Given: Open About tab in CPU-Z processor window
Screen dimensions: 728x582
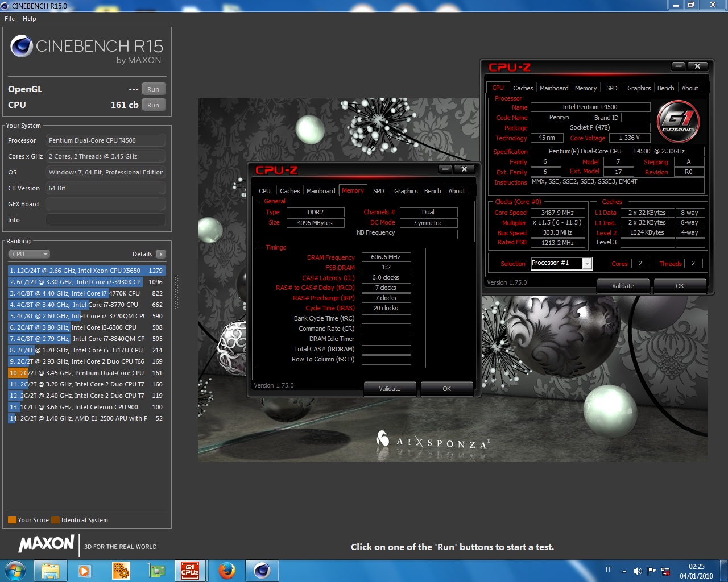Looking at the screenshot, I should tap(690, 88).
